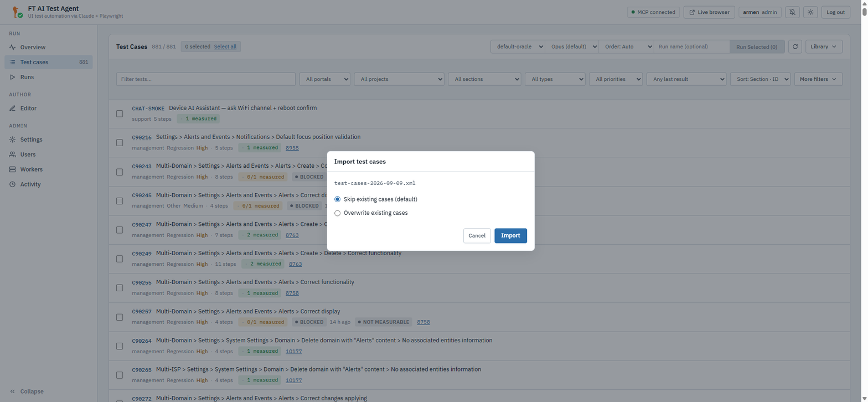
Task: Open the Order: Auto dropdown
Action: (626, 47)
